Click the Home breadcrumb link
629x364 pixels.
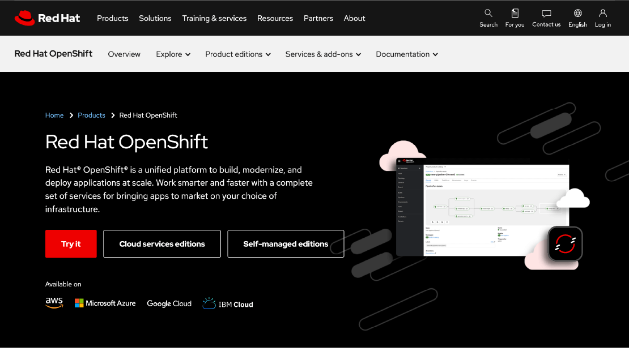point(54,115)
